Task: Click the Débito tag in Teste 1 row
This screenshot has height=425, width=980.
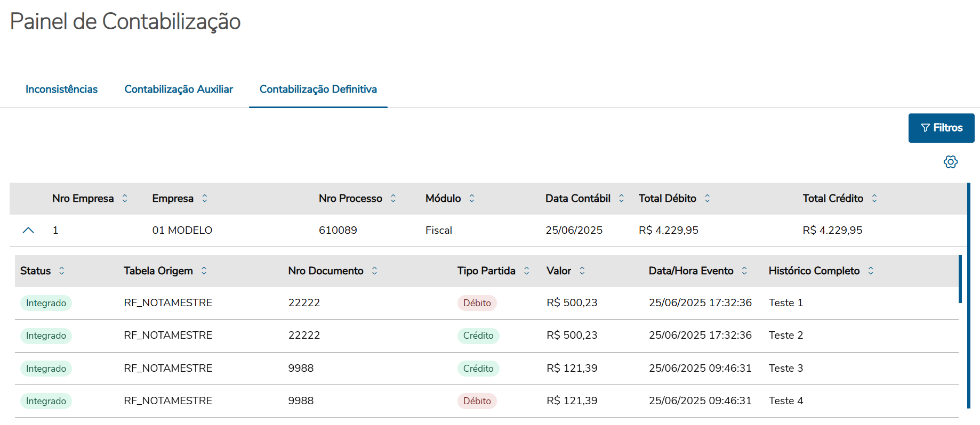Action: (477, 303)
